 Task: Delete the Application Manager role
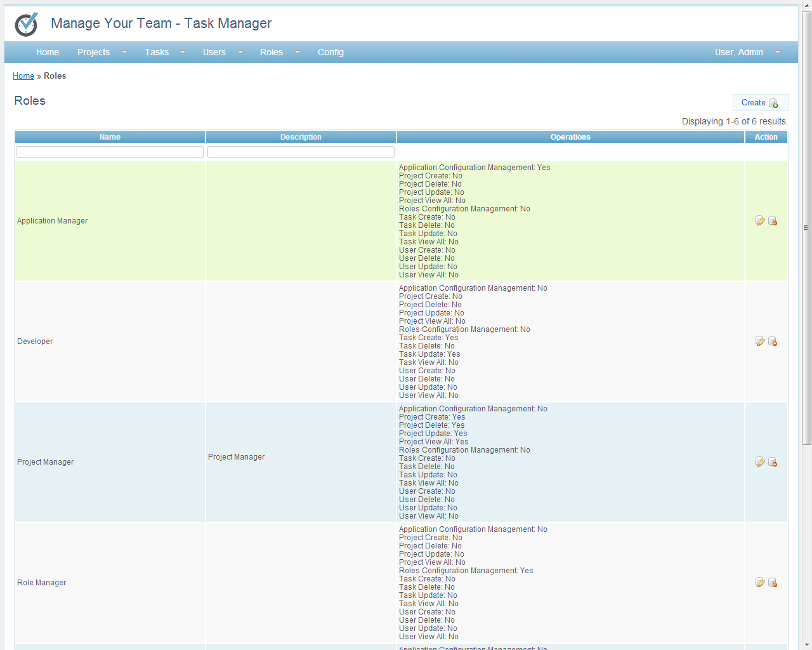(773, 221)
